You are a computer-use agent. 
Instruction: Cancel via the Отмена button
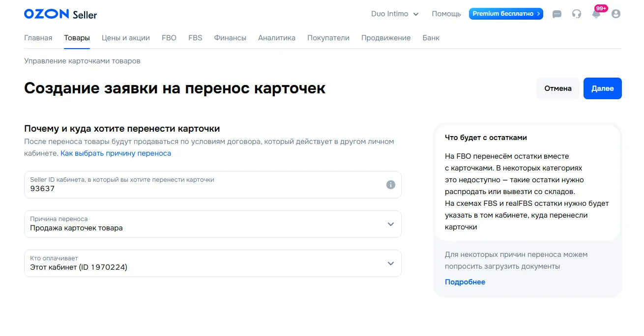click(x=558, y=88)
